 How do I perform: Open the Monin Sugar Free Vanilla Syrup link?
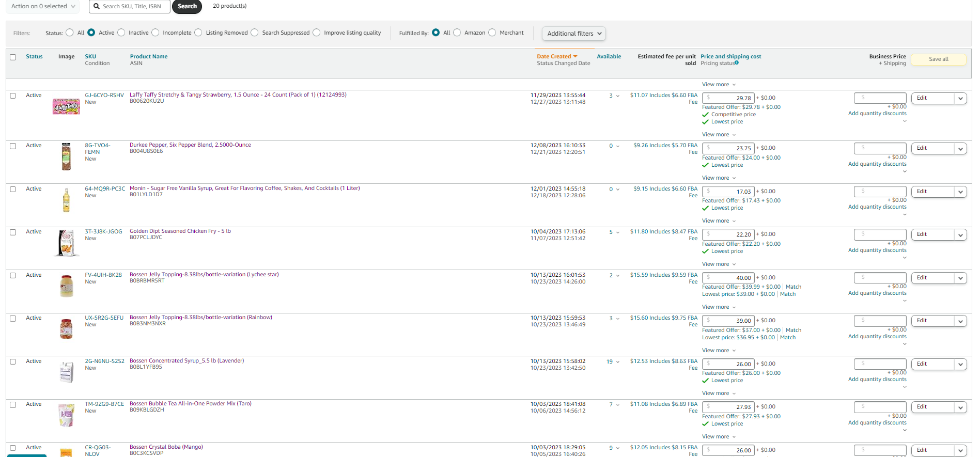(245, 188)
